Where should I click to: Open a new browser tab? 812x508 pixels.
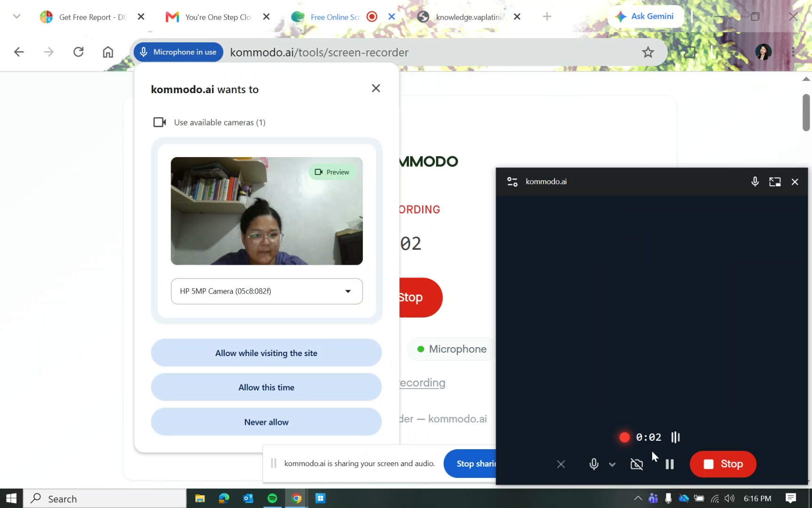(x=547, y=17)
